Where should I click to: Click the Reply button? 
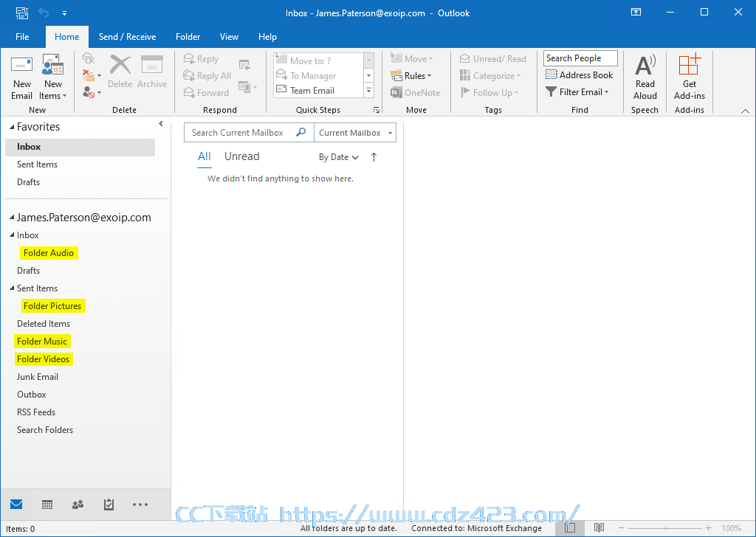tap(201, 59)
